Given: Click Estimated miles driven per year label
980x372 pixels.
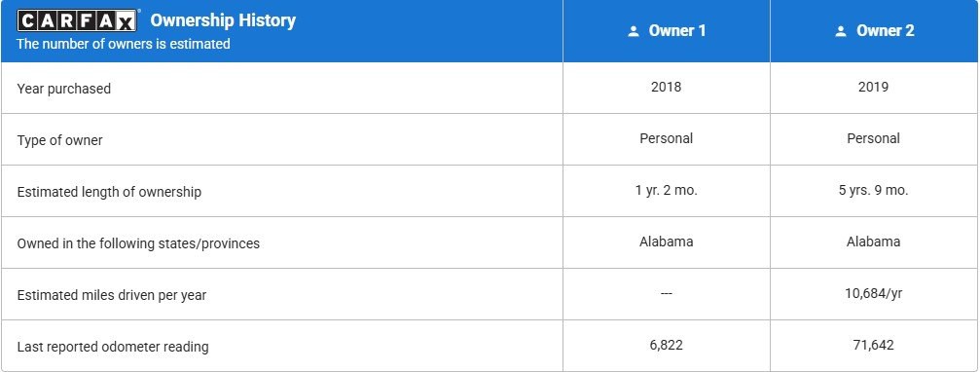Looking at the screenshot, I should coord(111,295).
